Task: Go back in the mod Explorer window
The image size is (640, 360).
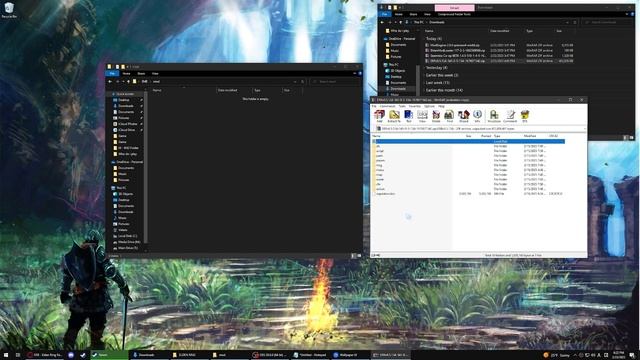Action: point(110,82)
